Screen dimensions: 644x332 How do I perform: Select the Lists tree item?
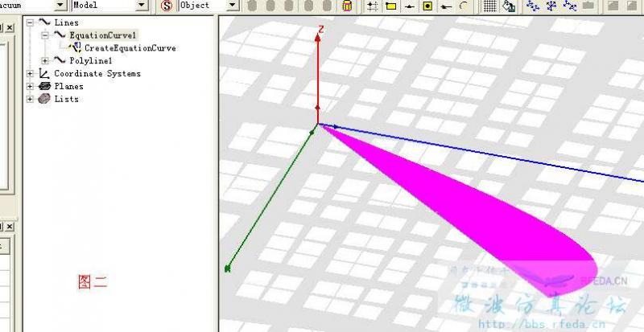pos(66,99)
